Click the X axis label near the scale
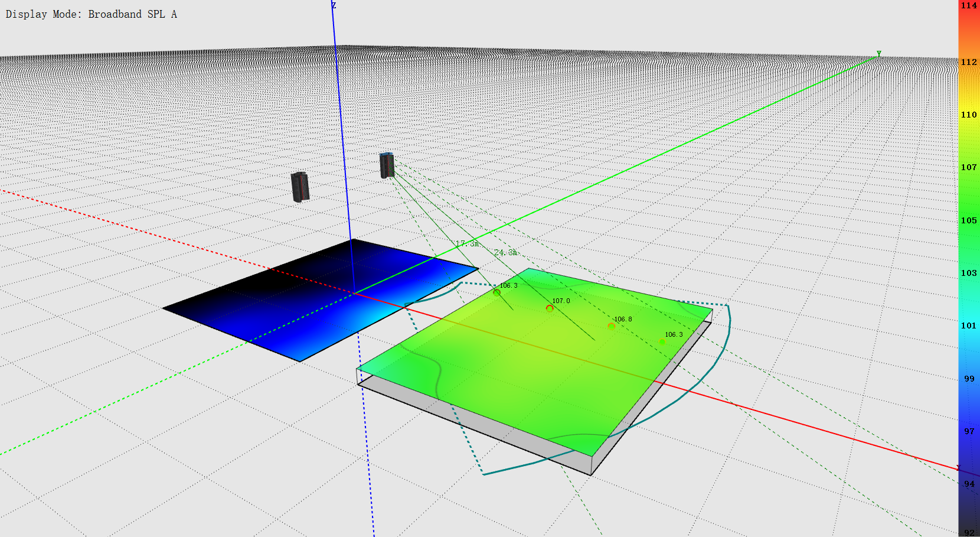The width and height of the screenshot is (980, 537). (958, 468)
